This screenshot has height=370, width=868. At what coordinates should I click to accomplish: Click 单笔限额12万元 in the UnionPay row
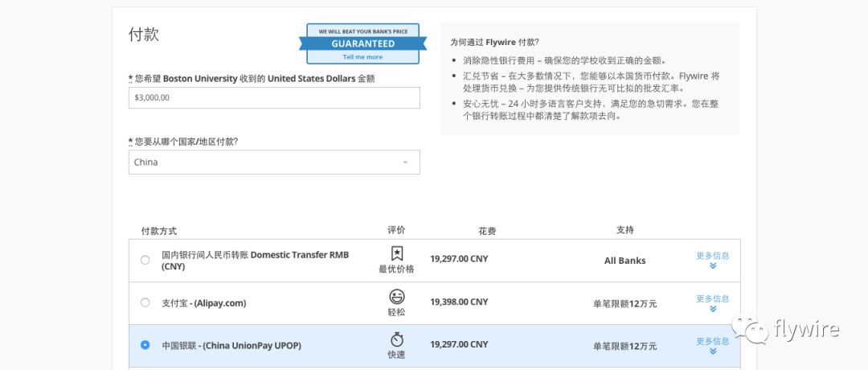[x=625, y=346]
